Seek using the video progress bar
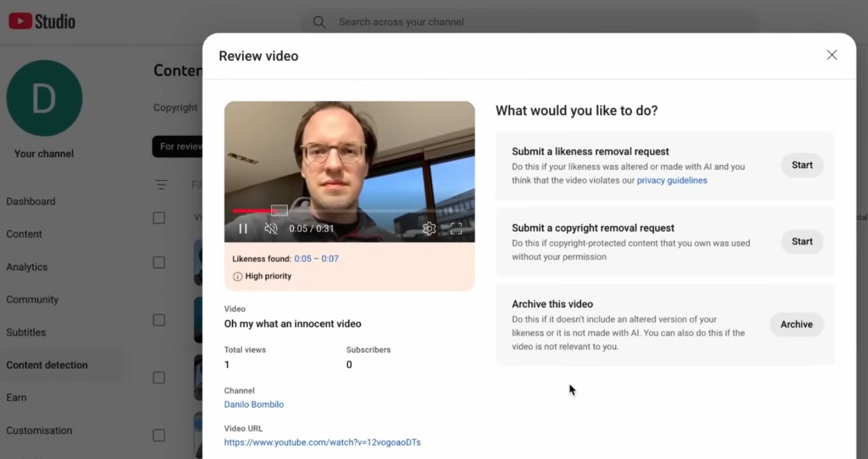 (x=350, y=211)
